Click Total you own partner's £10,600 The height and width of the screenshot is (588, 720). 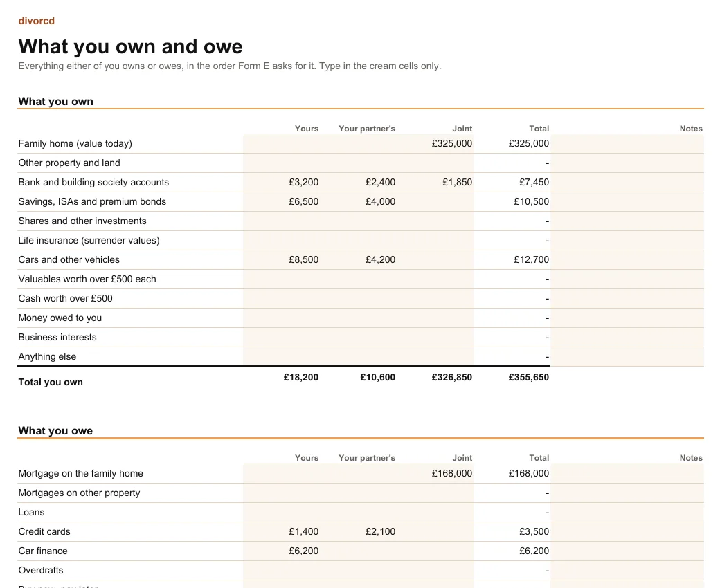tap(377, 378)
